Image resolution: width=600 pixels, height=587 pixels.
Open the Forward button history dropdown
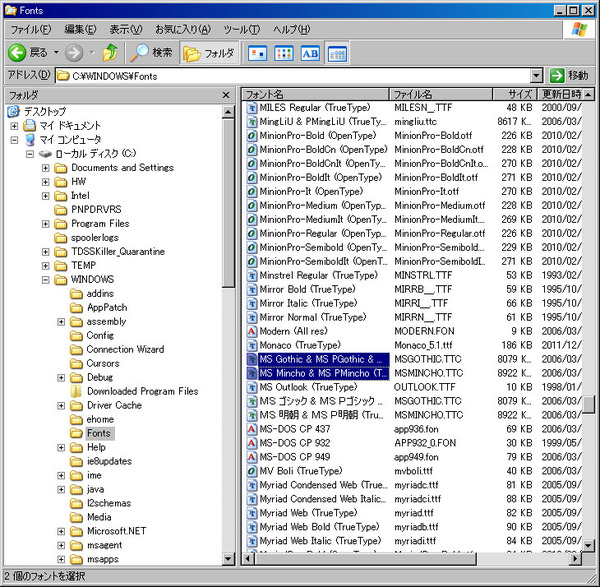pos(92,52)
